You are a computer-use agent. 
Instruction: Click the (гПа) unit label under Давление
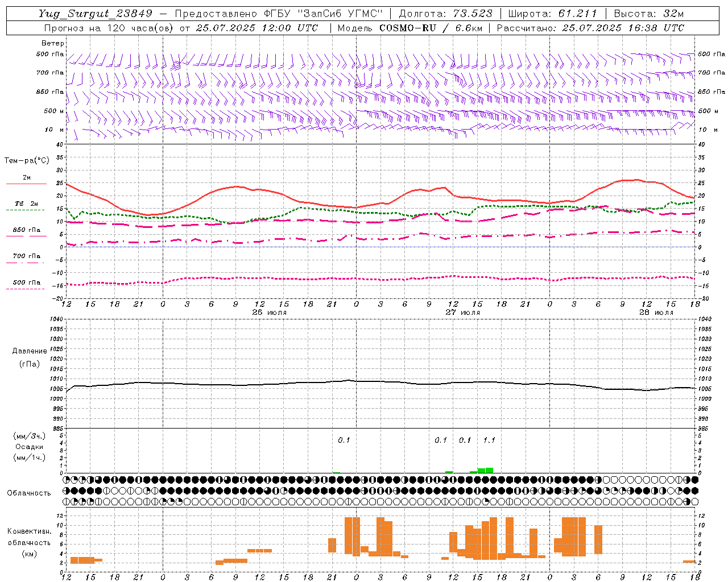click(29, 364)
